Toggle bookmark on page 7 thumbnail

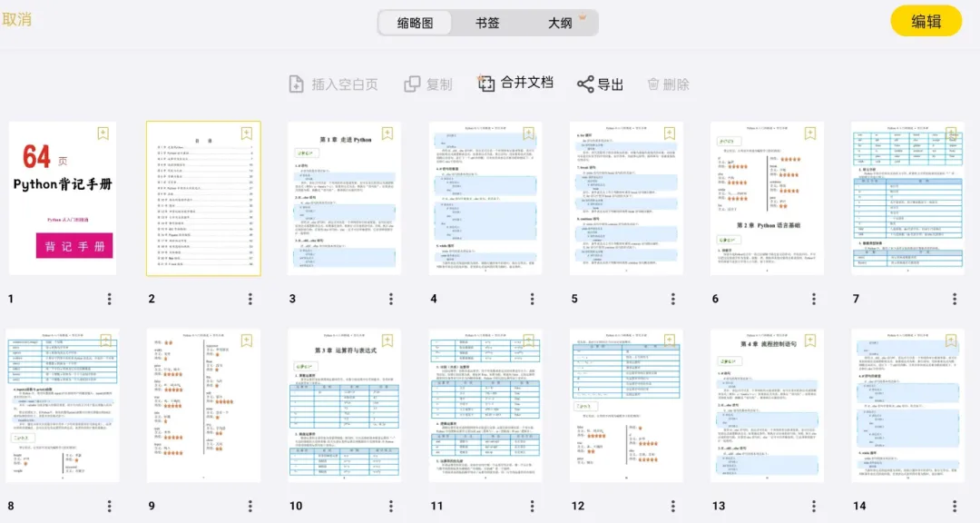tap(951, 133)
